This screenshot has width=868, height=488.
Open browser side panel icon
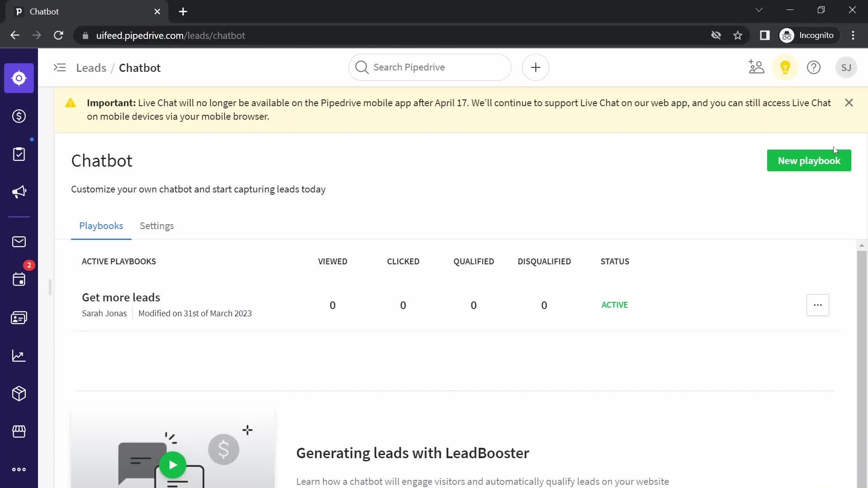[764, 35]
